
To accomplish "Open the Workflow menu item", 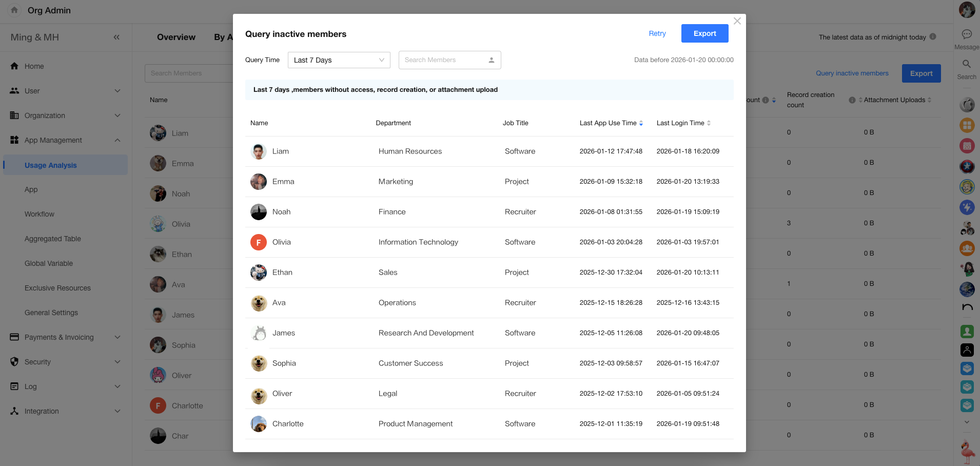I will point(40,214).
